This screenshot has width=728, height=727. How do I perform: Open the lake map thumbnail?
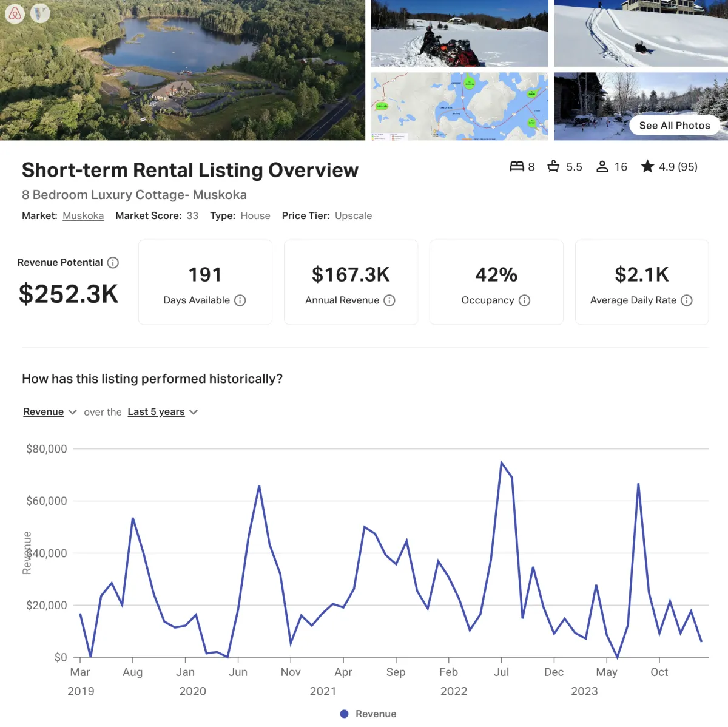click(460, 107)
